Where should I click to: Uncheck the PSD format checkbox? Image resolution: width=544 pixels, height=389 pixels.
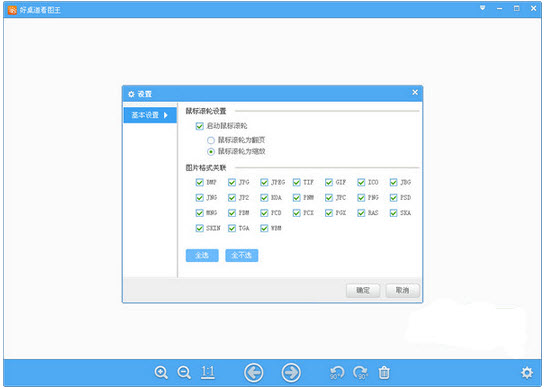pos(393,197)
